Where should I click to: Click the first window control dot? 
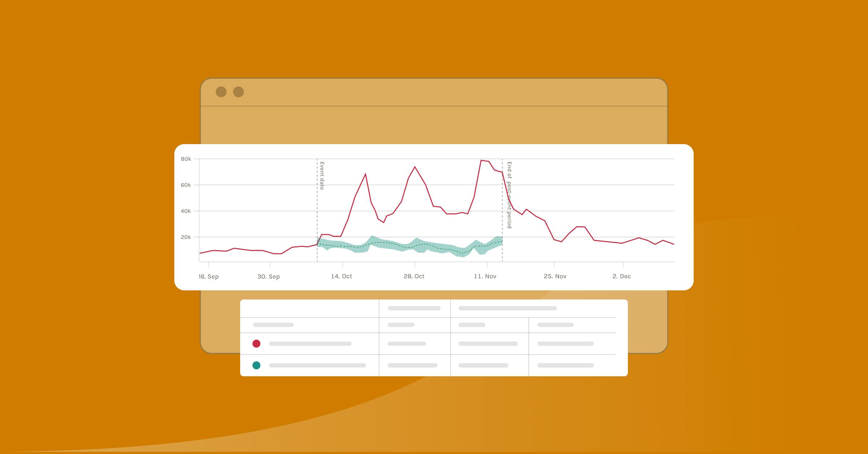(x=221, y=92)
